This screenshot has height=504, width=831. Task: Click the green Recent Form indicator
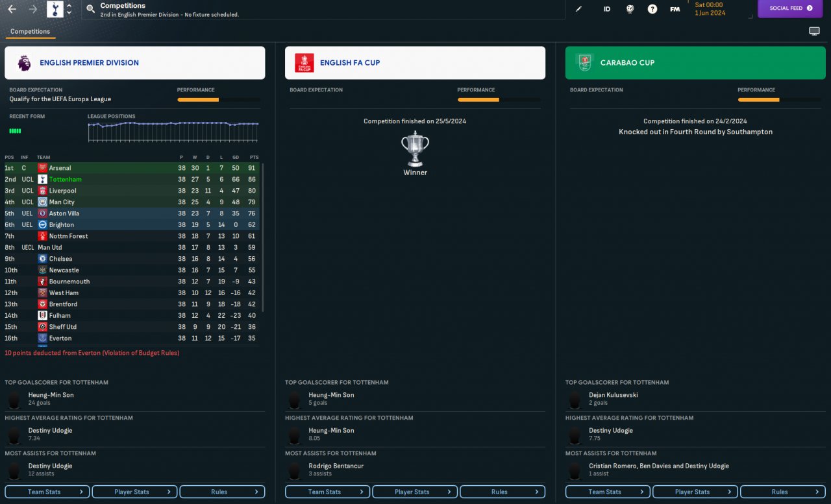tap(15, 131)
